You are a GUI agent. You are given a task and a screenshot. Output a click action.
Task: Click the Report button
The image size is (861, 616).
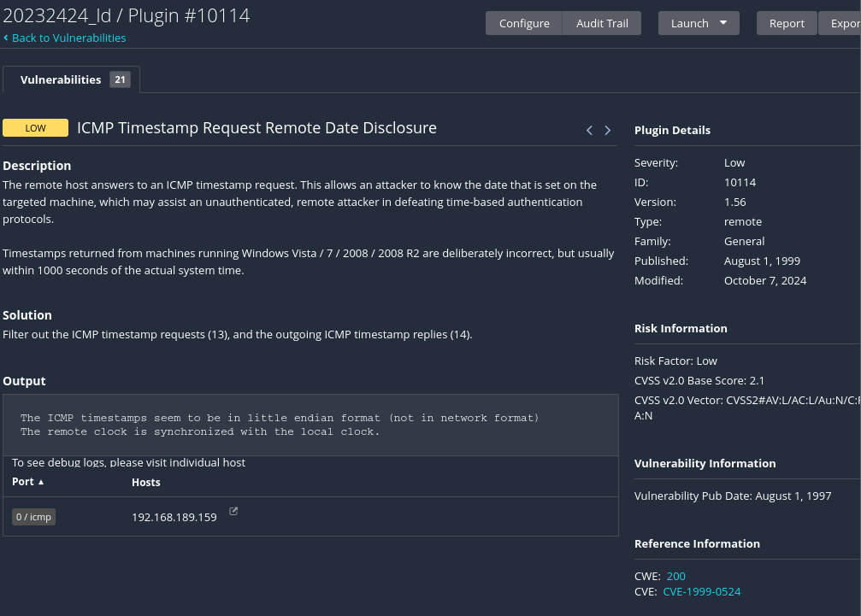click(x=787, y=23)
